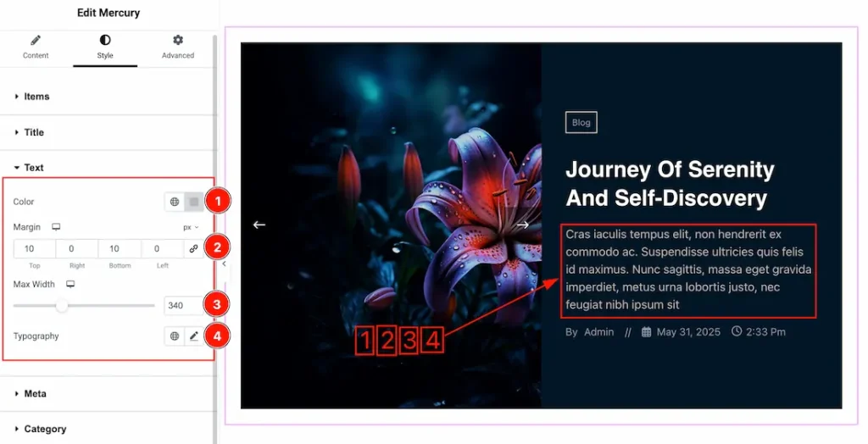Click the Journey Of Serenity title
The image size is (868, 444).
coord(670,184)
